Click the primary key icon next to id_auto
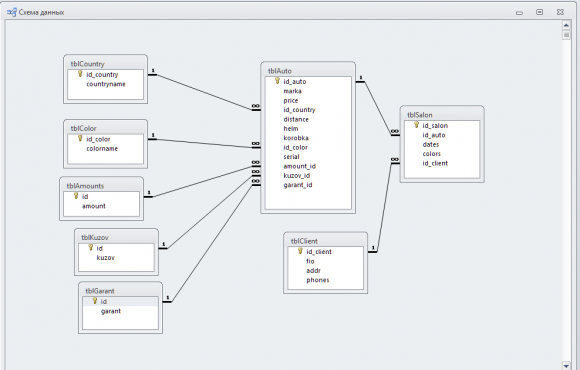The image size is (580, 370). [277, 81]
